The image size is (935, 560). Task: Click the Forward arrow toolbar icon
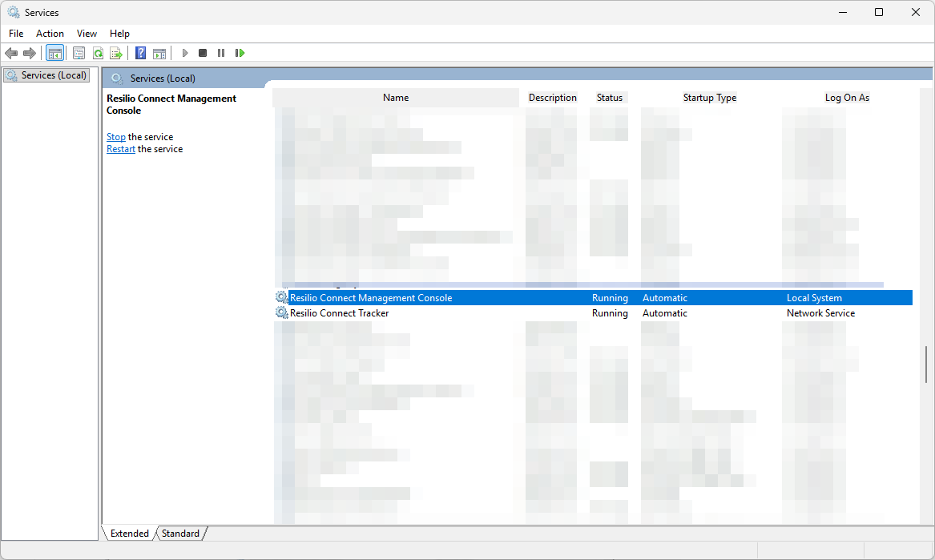click(x=30, y=53)
